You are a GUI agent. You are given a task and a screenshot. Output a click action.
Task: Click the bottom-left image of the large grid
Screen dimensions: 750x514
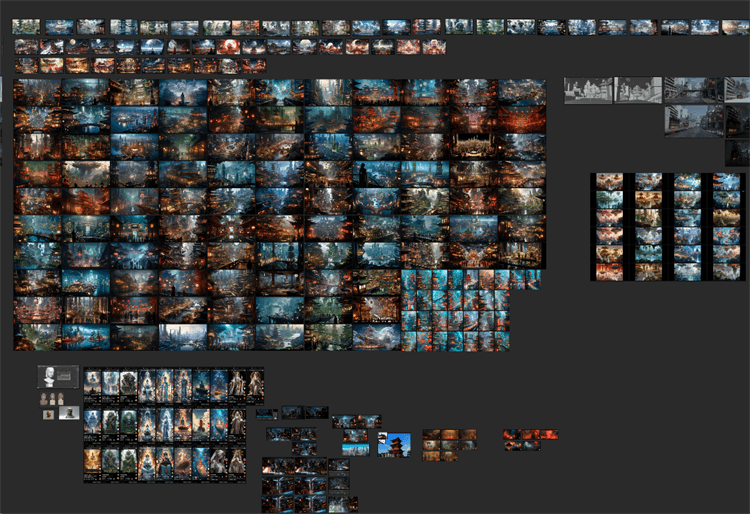click(37, 337)
